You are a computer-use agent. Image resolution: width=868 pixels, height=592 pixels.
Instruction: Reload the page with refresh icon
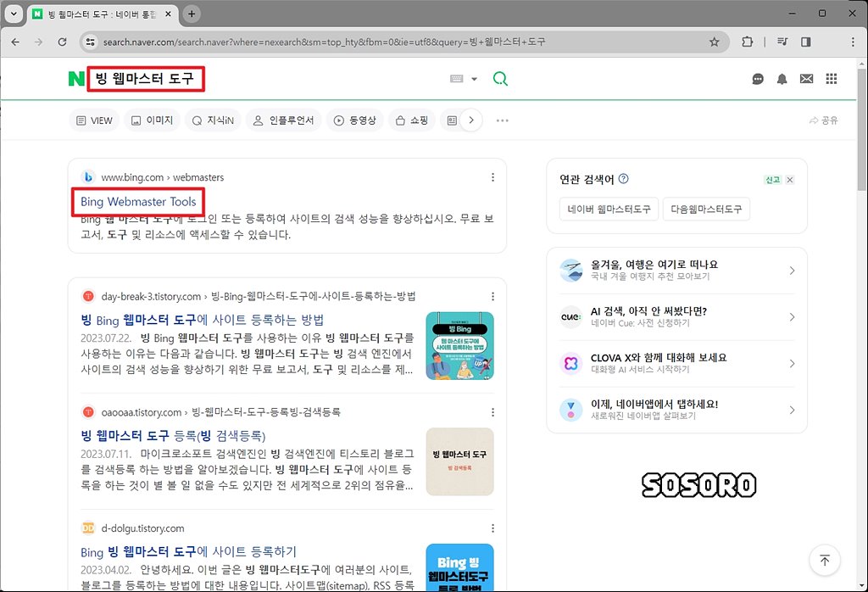pos(63,42)
